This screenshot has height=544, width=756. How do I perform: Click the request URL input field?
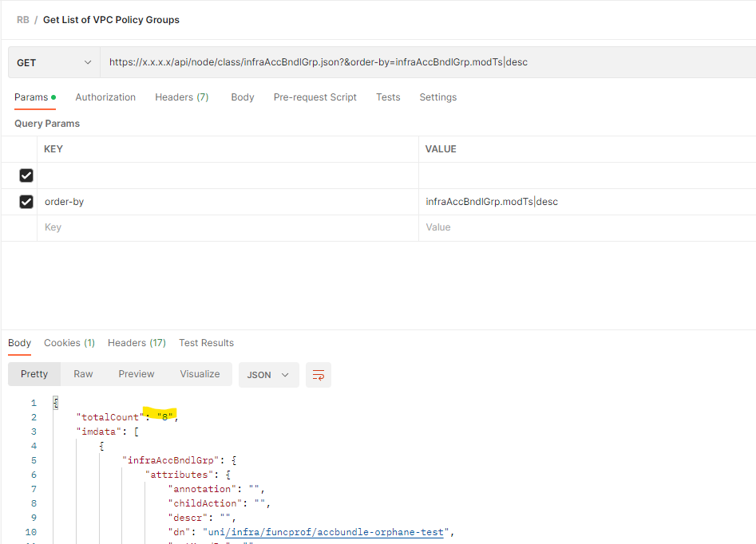[x=428, y=63]
